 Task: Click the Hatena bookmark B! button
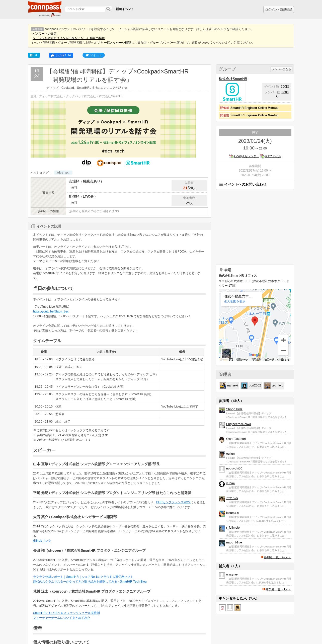(x=34, y=55)
